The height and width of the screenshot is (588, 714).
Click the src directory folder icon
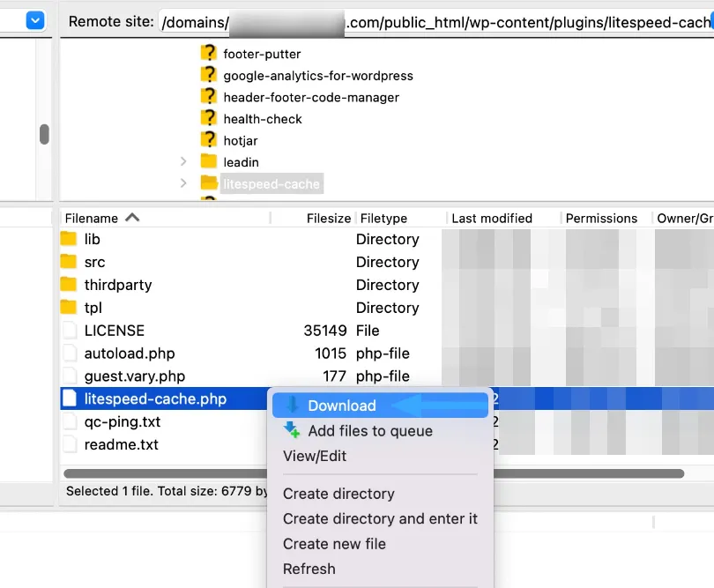[x=68, y=262]
